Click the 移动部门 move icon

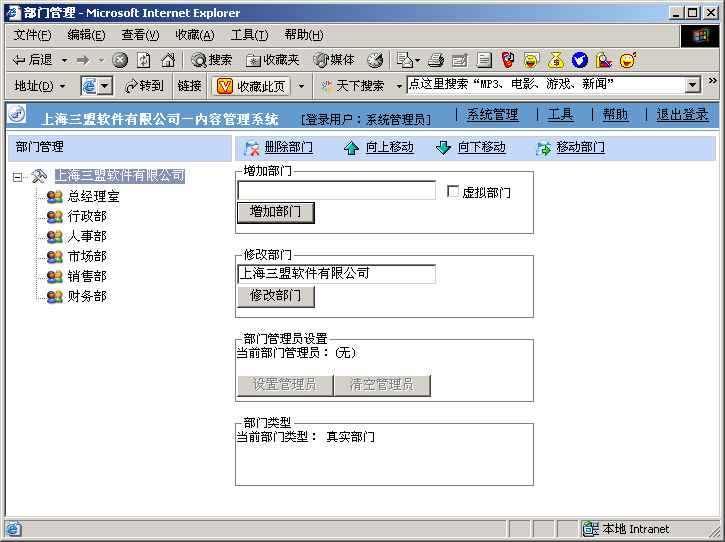(543, 148)
